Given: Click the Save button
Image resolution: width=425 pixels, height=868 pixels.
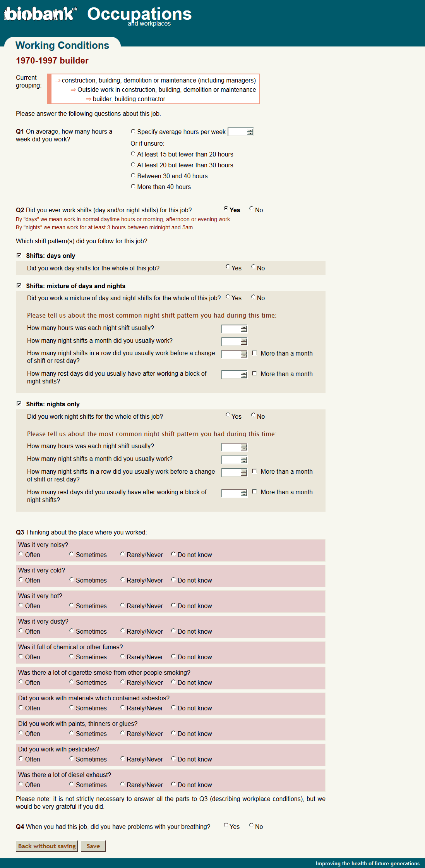Looking at the screenshot, I should pos(93,846).
